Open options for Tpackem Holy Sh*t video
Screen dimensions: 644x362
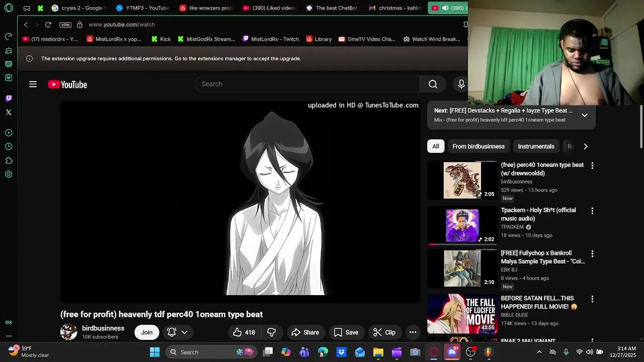coord(592,211)
